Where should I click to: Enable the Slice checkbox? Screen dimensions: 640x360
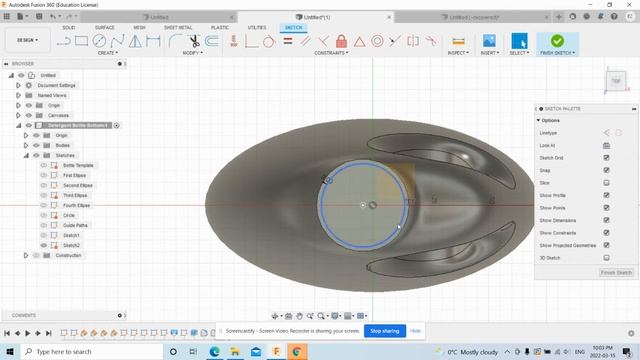click(607, 183)
